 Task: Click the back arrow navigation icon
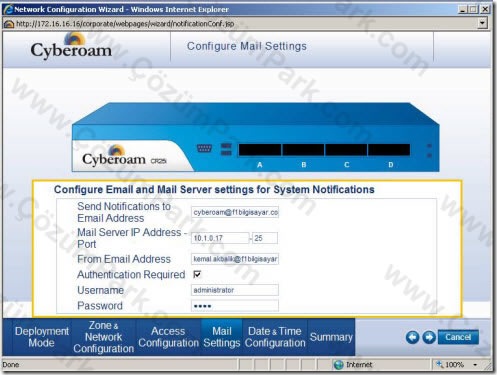coord(412,337)
